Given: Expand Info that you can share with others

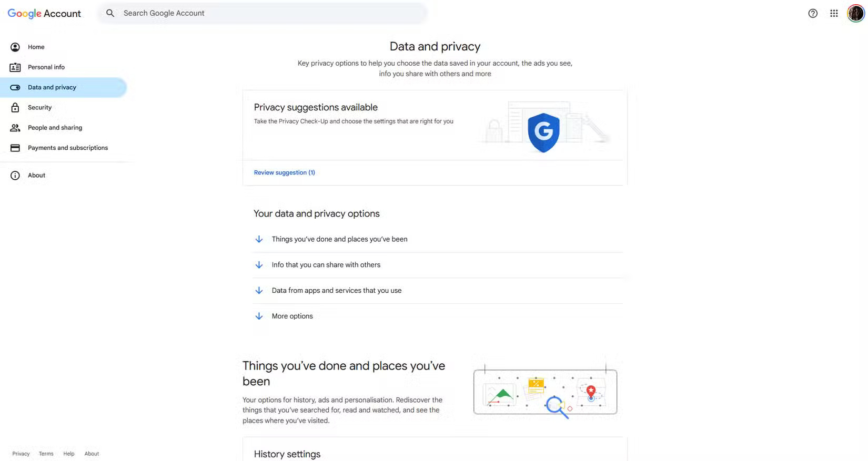Looking at the screenshot, I should click(x=326, y=264).
